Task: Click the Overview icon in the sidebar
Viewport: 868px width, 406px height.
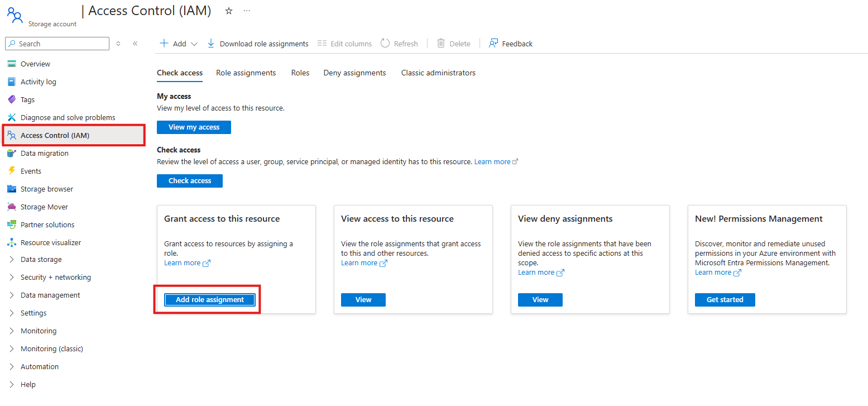Action: (12, 64)
